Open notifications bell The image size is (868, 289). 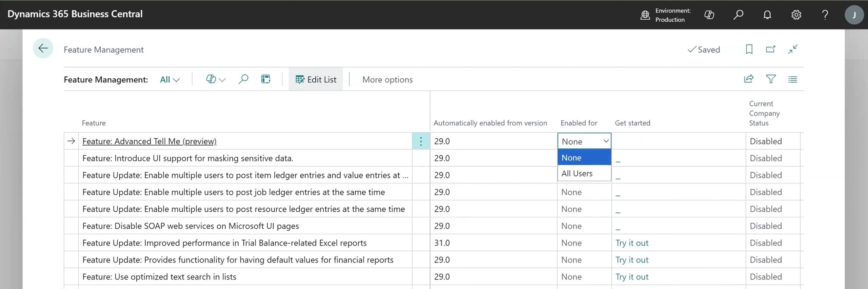click(767, 15)
